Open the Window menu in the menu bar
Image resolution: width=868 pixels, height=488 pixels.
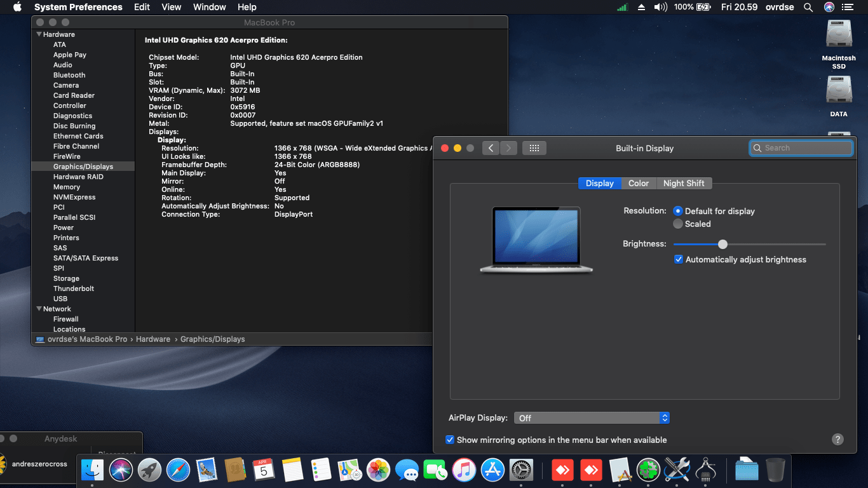(x=209, y=7)
